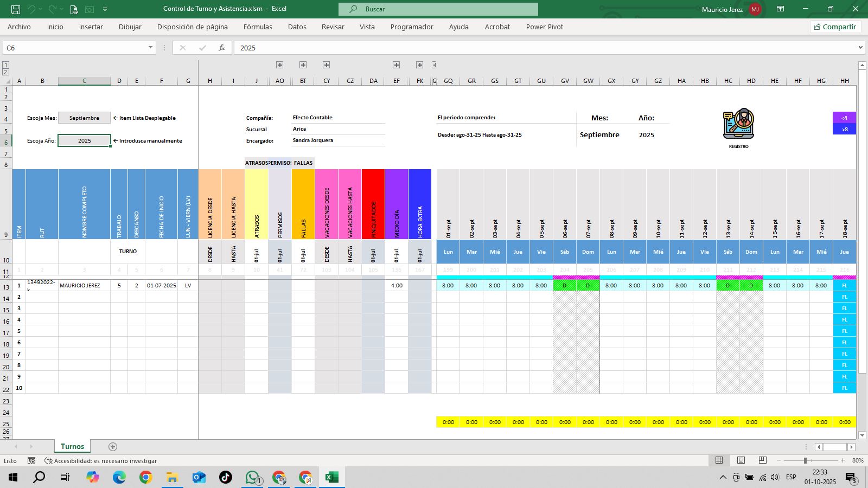
Task: Click the Insert Function fx icon
Action: (x=221, y=48)
